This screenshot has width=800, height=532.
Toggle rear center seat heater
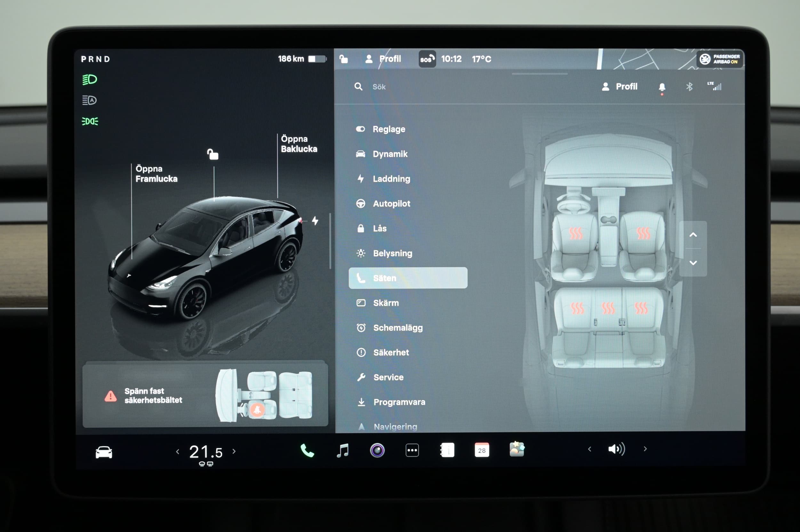(x=608, y=308)
